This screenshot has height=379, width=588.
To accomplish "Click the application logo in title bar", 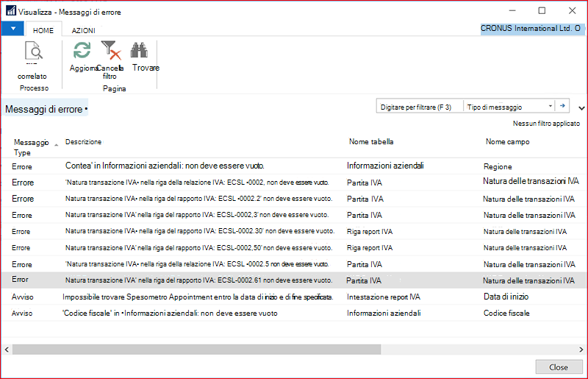I will pos(11,10).
